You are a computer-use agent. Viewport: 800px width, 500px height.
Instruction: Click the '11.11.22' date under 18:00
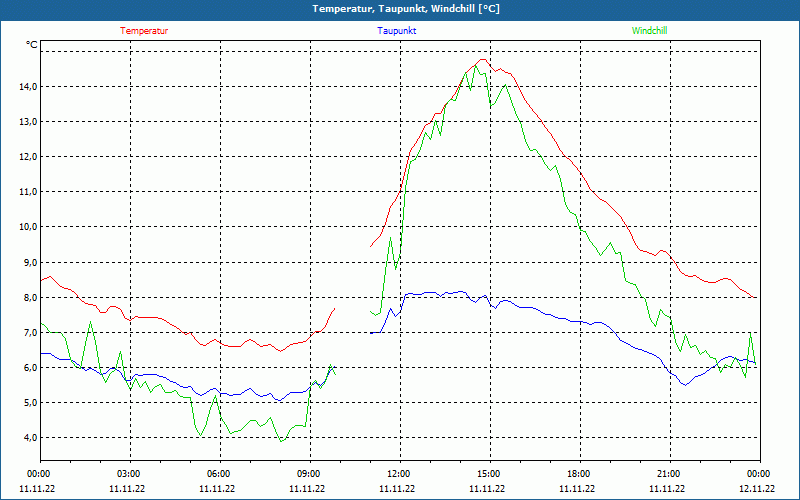577,489
